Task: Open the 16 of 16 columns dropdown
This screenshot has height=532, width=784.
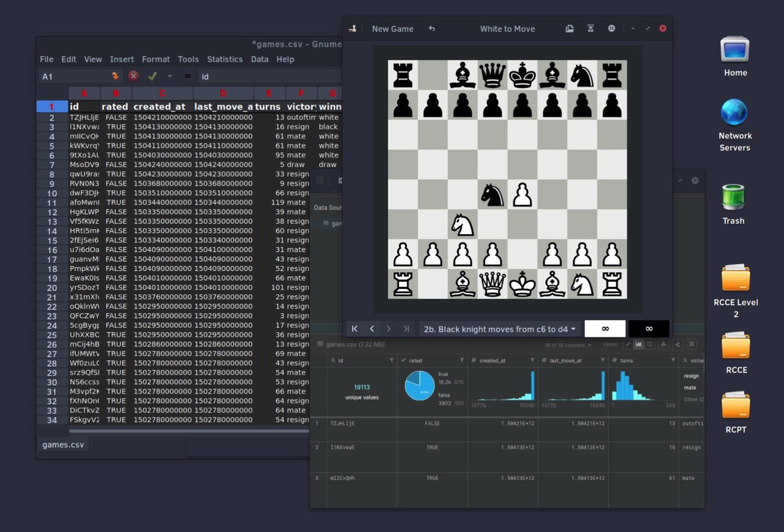Action: [x=568, y=345]
